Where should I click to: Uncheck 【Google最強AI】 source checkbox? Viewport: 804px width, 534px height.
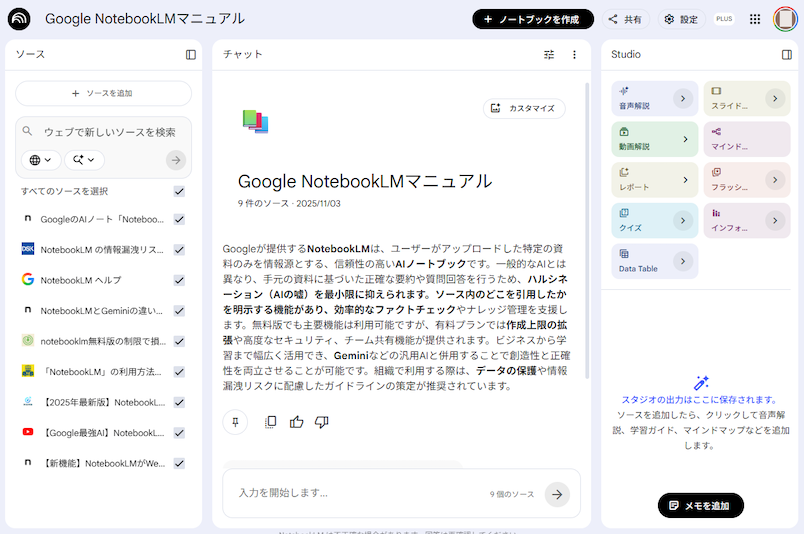tap(179, 433)
